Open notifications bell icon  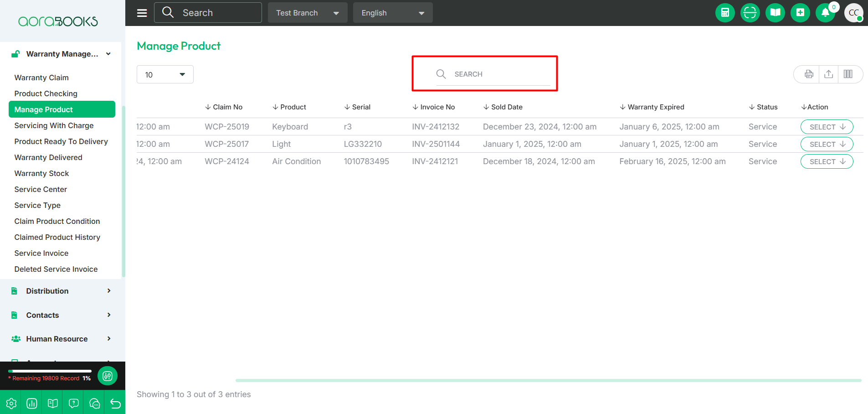825,13
